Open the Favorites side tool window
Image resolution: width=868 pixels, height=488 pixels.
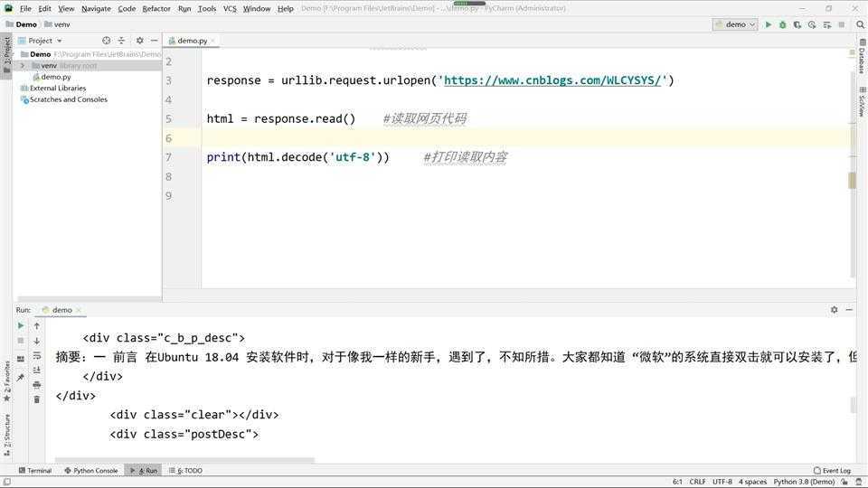pos(6,381)
